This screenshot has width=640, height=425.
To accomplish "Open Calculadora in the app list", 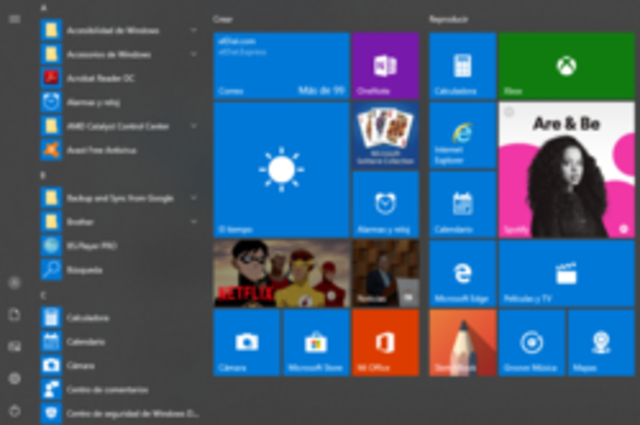I will (118, 318).
